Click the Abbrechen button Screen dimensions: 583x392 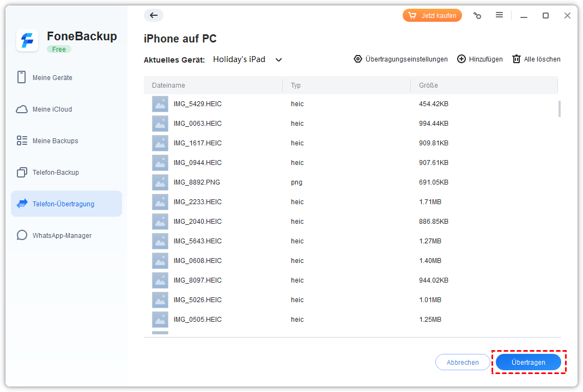463,362
